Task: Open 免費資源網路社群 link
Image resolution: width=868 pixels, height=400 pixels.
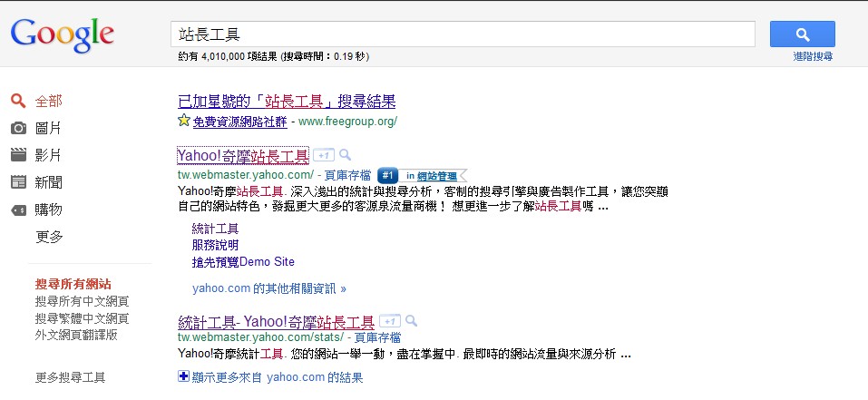Action: [239, 122]
